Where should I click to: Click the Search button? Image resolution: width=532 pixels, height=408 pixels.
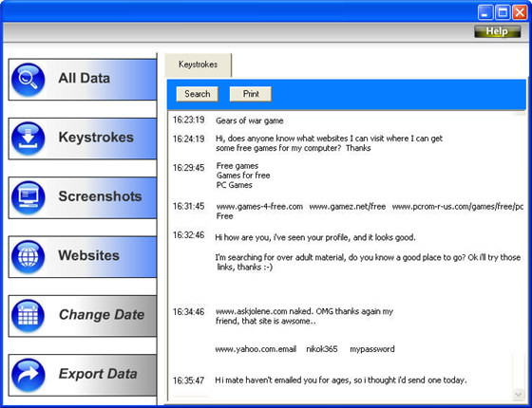coord(198,94)
